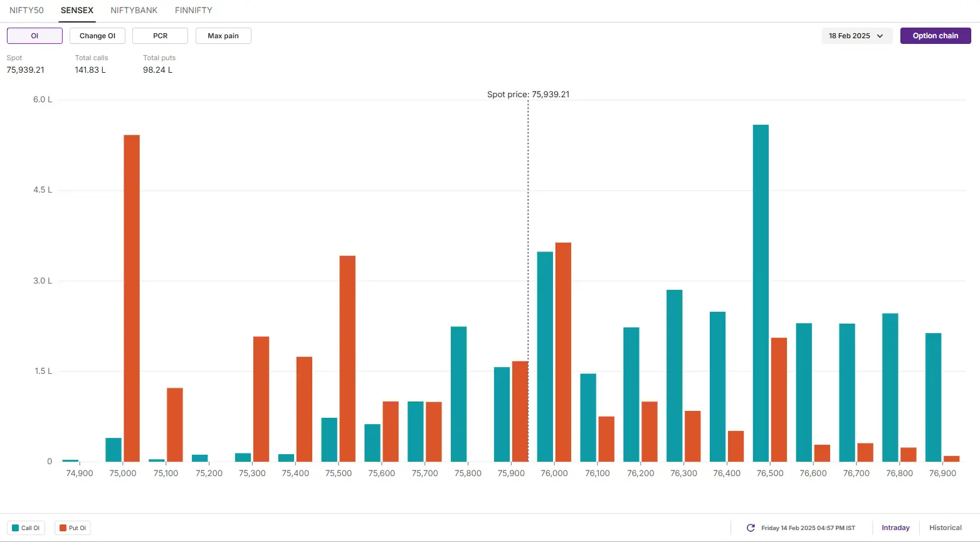Toggle the Put OI legend
This screenshot has width=980, height=542.
[73, 528]
